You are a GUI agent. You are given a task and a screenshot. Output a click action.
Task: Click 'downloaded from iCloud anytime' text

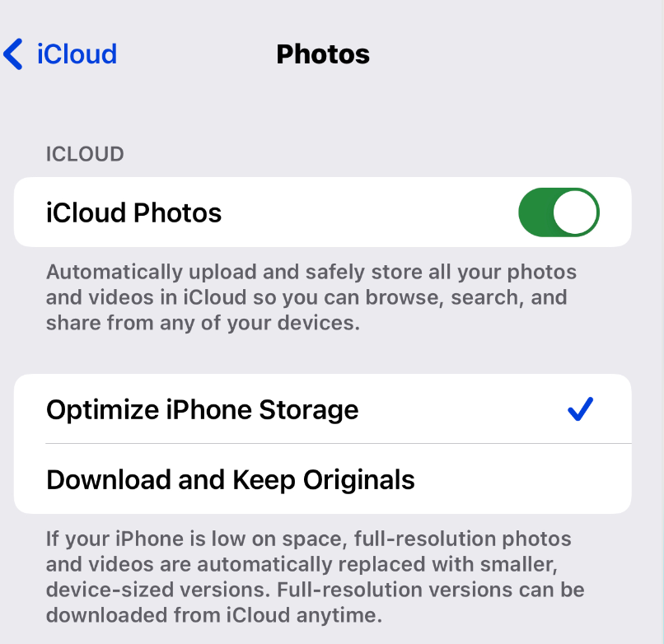[214, 615]
